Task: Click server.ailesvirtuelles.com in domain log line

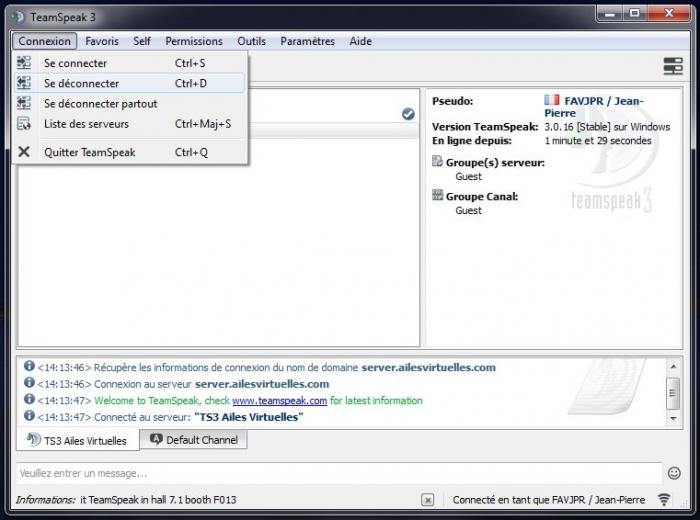Action: 429,367
